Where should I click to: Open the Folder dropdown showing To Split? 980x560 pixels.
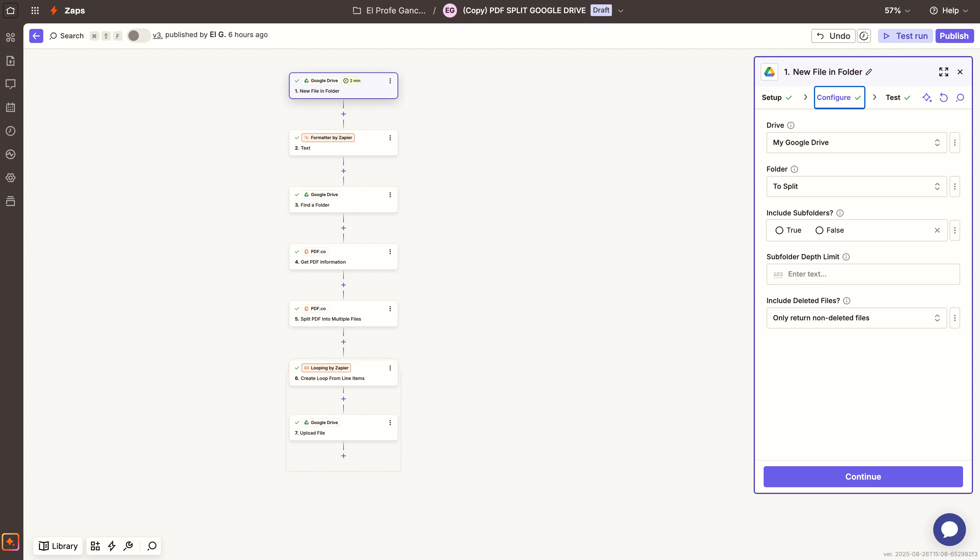(857, 186)
